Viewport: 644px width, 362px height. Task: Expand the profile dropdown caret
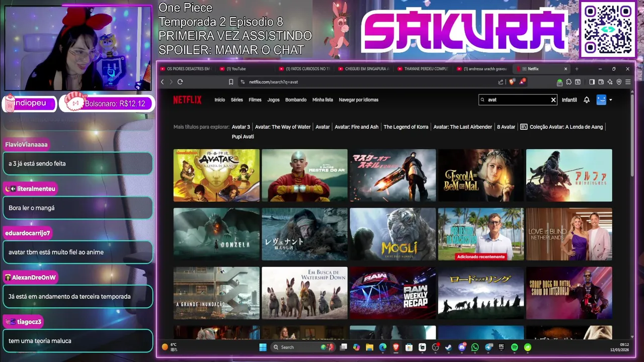click(x=611, y=100)
